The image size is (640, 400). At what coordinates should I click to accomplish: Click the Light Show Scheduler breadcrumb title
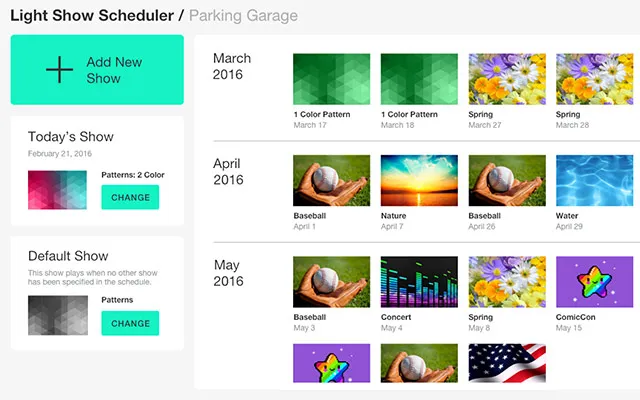(92, 16)
